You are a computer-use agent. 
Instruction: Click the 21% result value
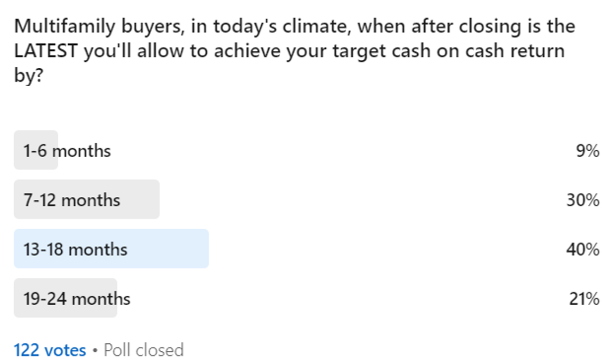584,299
